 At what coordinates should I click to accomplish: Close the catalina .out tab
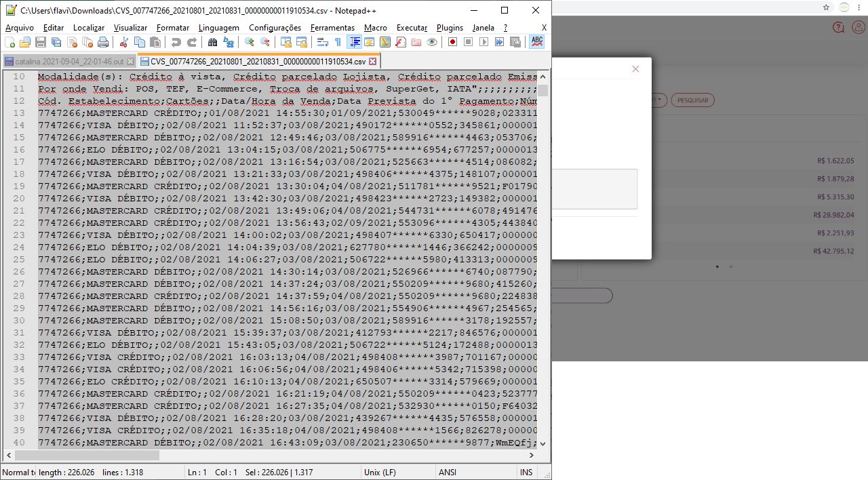point(130,61)
